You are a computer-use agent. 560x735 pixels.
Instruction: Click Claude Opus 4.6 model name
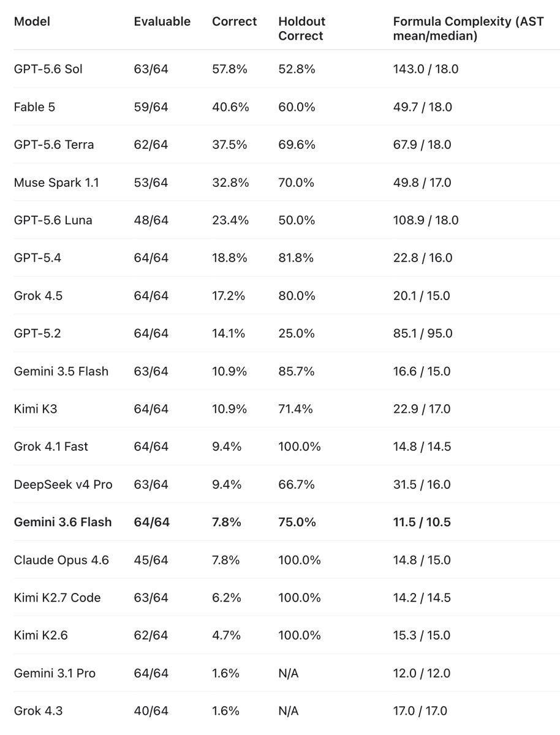pyautogui.click(x=61, y=560)
